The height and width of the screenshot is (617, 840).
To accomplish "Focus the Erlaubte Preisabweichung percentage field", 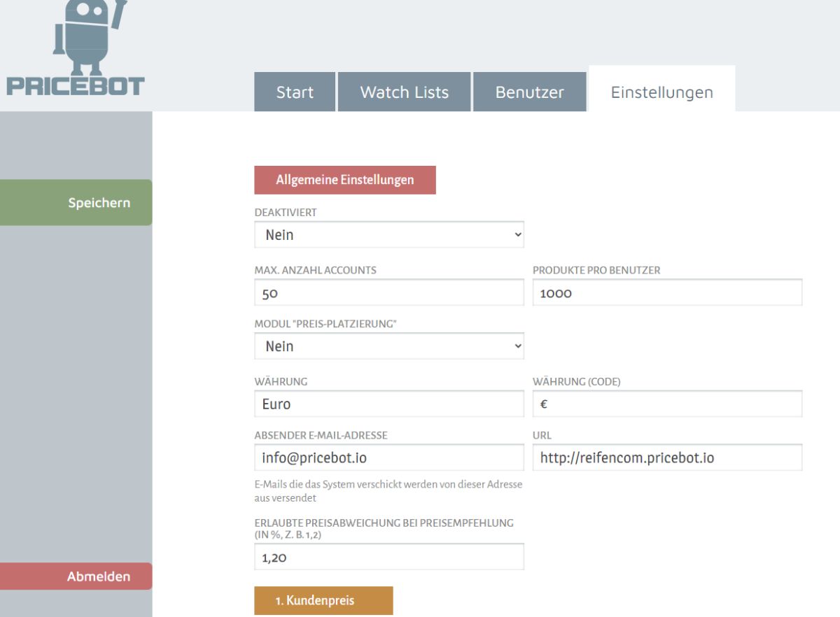I will pyautogui.click(x=388, y=557).
